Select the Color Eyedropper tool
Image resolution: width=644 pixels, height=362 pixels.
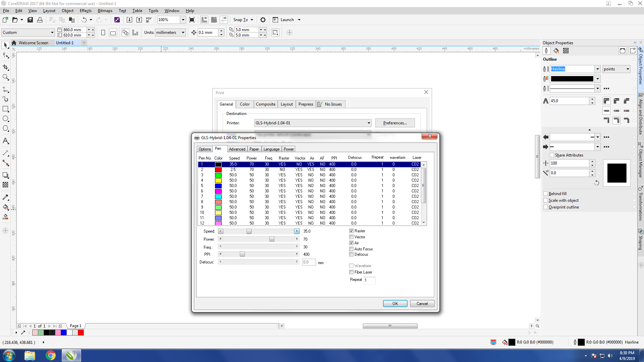(5, 197)
